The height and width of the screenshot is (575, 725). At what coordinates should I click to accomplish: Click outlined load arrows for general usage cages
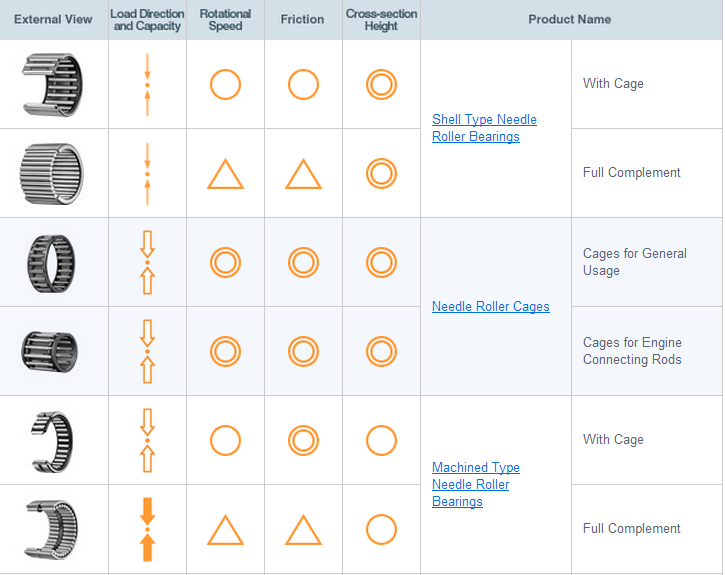147,262
